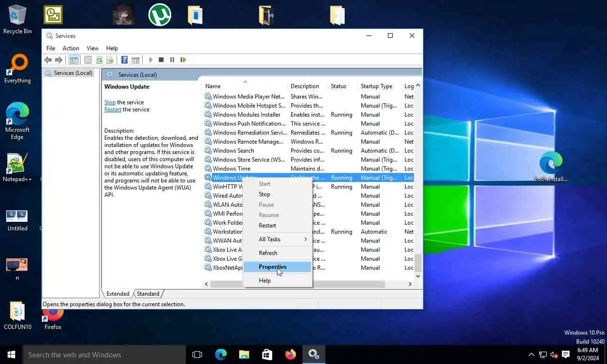Click the Restart the service link
The image size is (607, 364).
pyautogui.click(x=112, y=109)
